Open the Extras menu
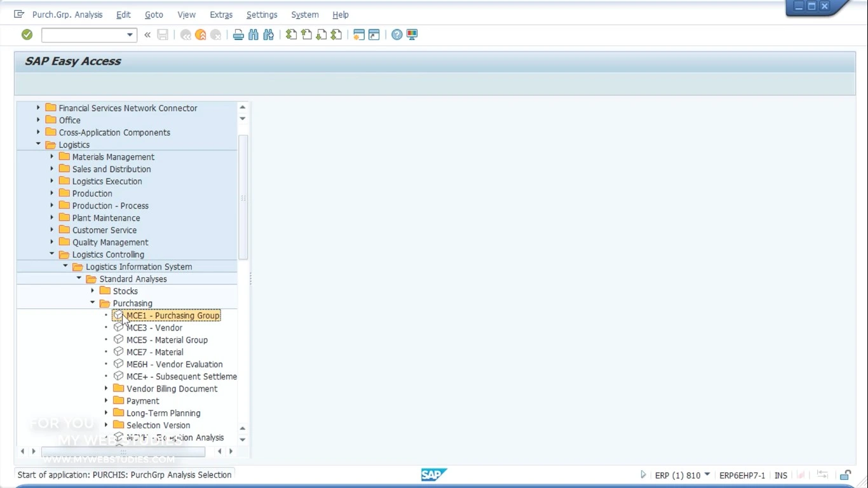The height and width of the screenshot is (488, 868). coord(221,15)
